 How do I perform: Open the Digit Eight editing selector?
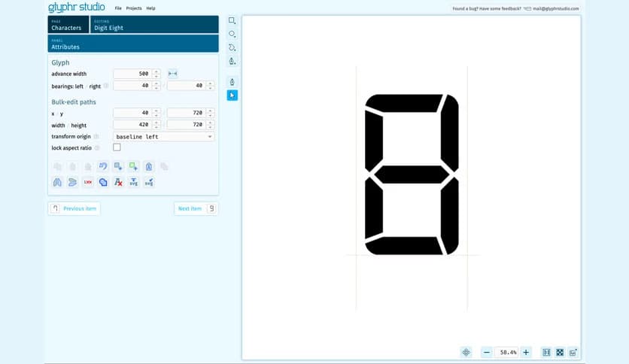click(x=154, y=25)
